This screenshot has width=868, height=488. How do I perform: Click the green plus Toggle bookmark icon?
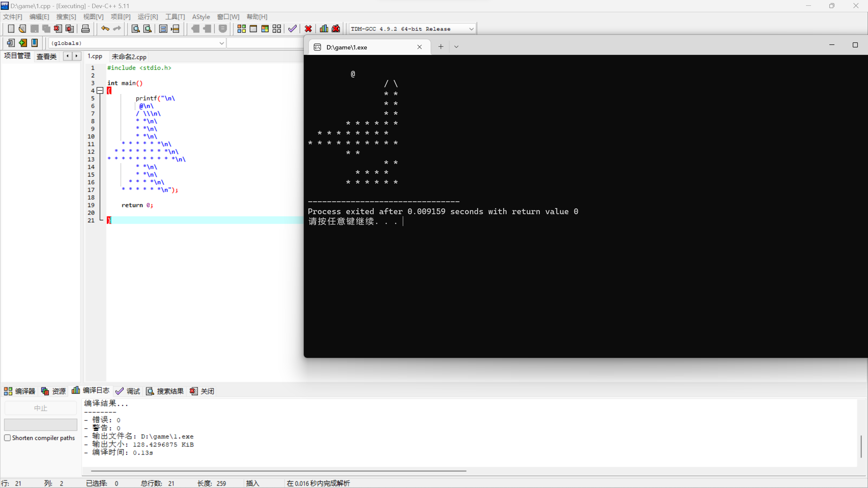point(23,43)
